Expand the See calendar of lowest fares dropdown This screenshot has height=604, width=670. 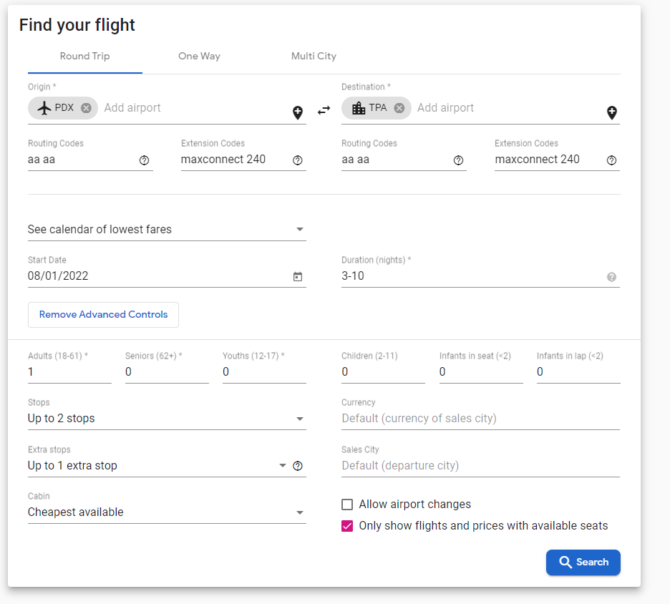pyautogui.click(x=167, y=229)
